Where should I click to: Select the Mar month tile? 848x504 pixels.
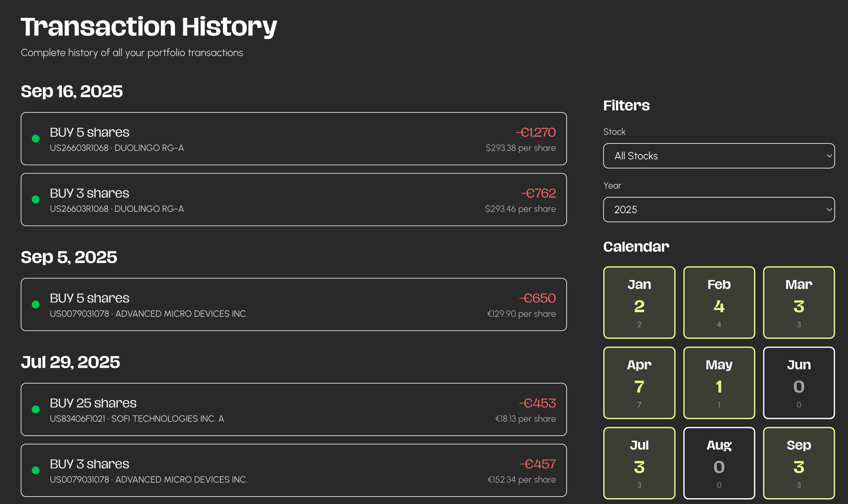point(799,303)
